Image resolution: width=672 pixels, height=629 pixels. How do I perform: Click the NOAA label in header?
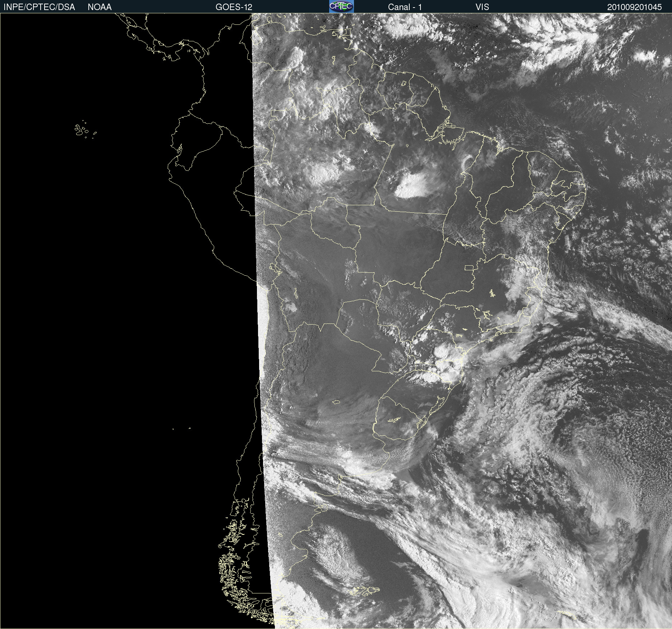click(x=100, y=7)
